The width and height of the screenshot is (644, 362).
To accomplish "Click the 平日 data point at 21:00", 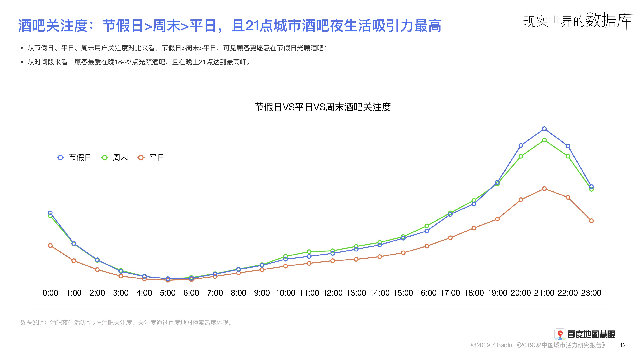I will click(x=544, y=189).
